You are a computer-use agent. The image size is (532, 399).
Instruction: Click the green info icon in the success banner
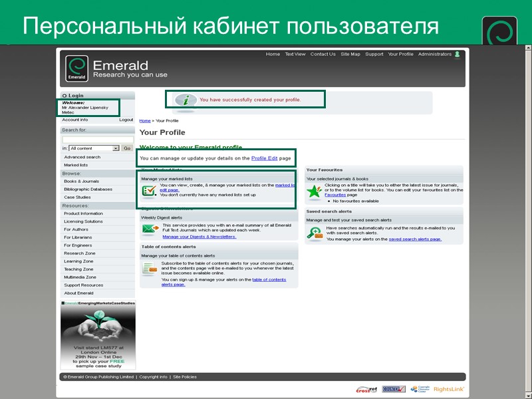click(184, 100)
